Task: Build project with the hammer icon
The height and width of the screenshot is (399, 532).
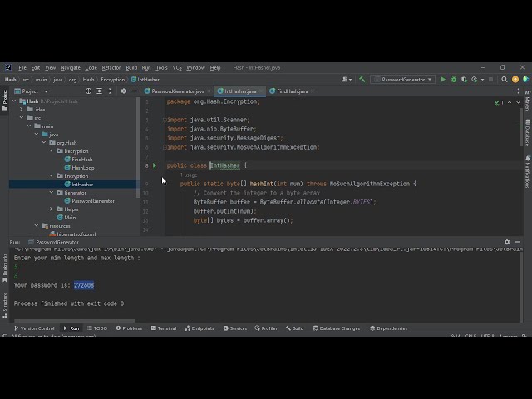Action: coord(362,80)
